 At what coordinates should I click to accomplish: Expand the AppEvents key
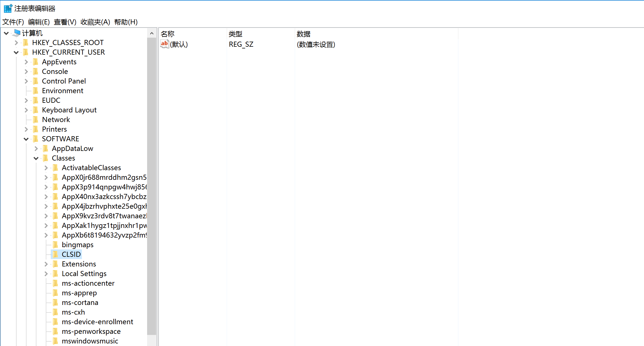(26, 62)
